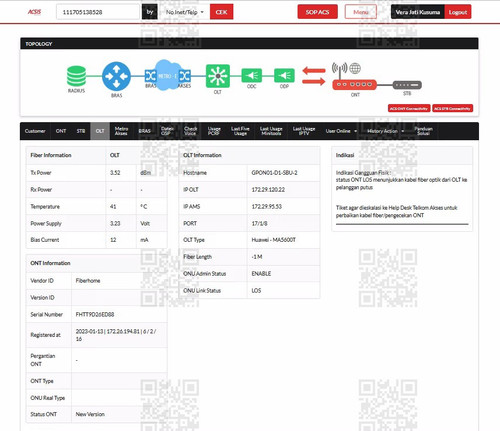Click the PORT value 17/1/8
This screenshot has width=500, height=431.
point(259,223)
